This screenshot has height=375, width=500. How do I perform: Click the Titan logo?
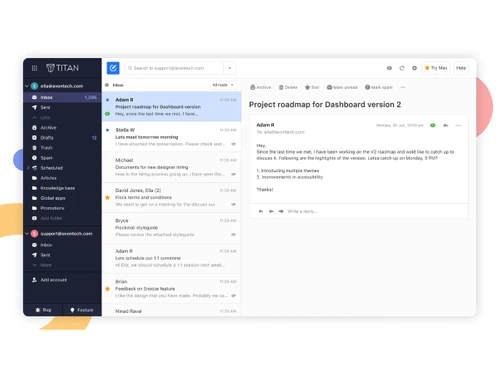coord(62,68)
